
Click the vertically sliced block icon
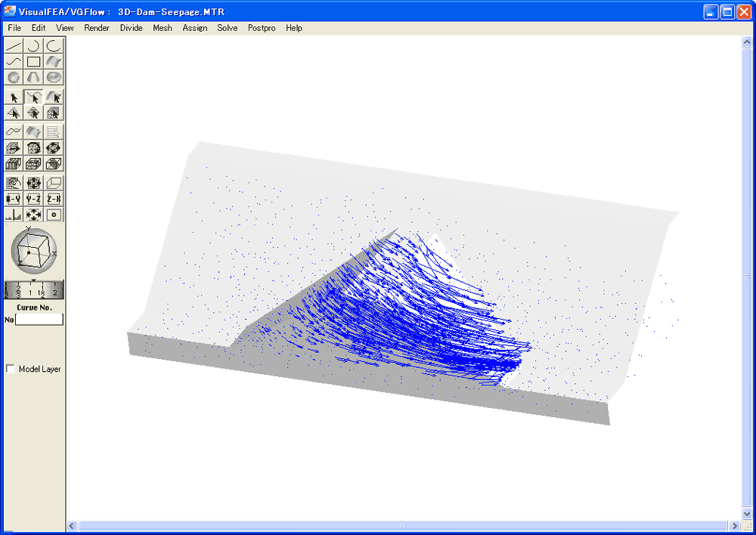point(14,163)
